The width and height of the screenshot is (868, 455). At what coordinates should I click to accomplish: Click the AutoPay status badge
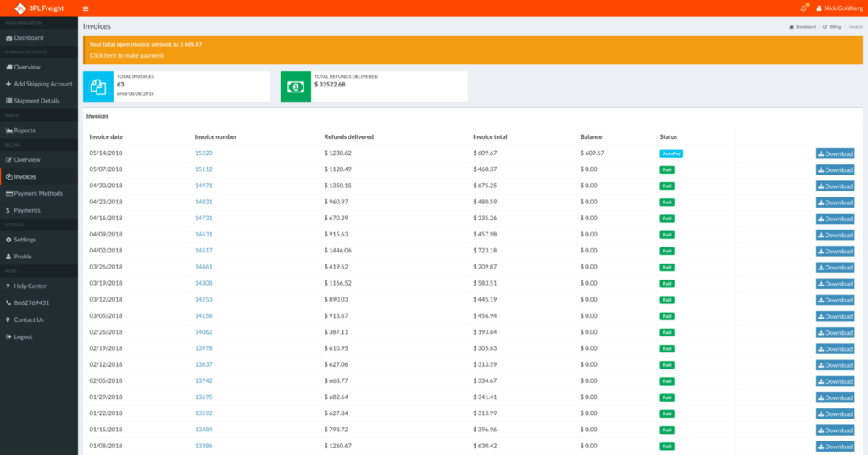pyautogui.click(x=671, y=153)
